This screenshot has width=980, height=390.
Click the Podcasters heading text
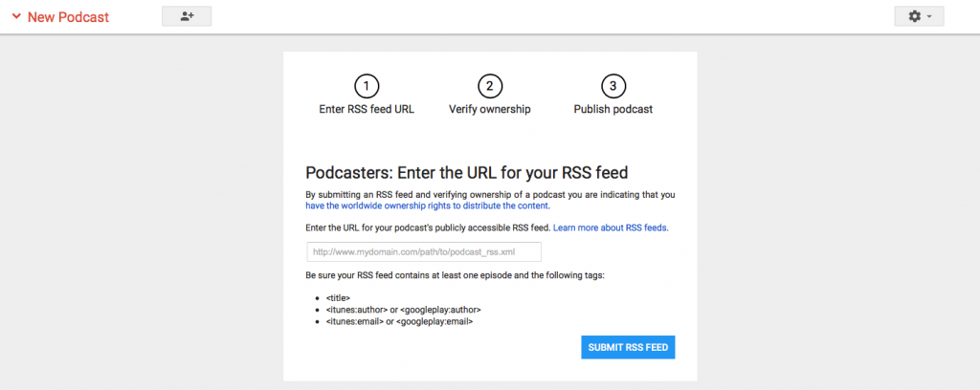click(x=467, y=172)
